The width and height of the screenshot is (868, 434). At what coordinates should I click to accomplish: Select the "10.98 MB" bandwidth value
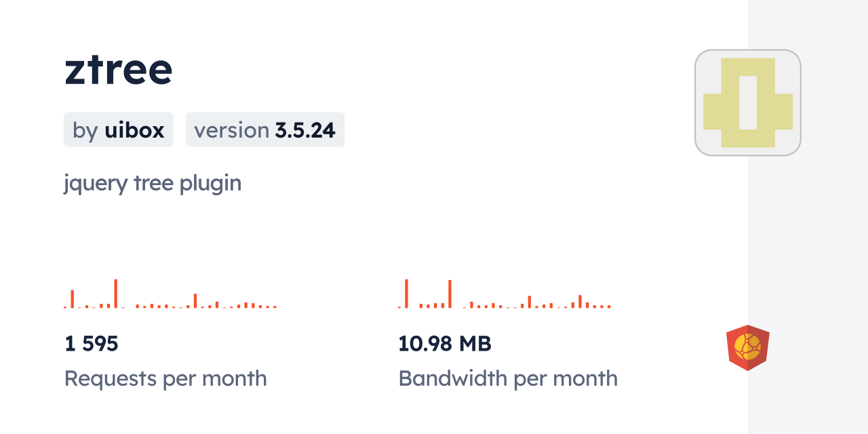445,344
